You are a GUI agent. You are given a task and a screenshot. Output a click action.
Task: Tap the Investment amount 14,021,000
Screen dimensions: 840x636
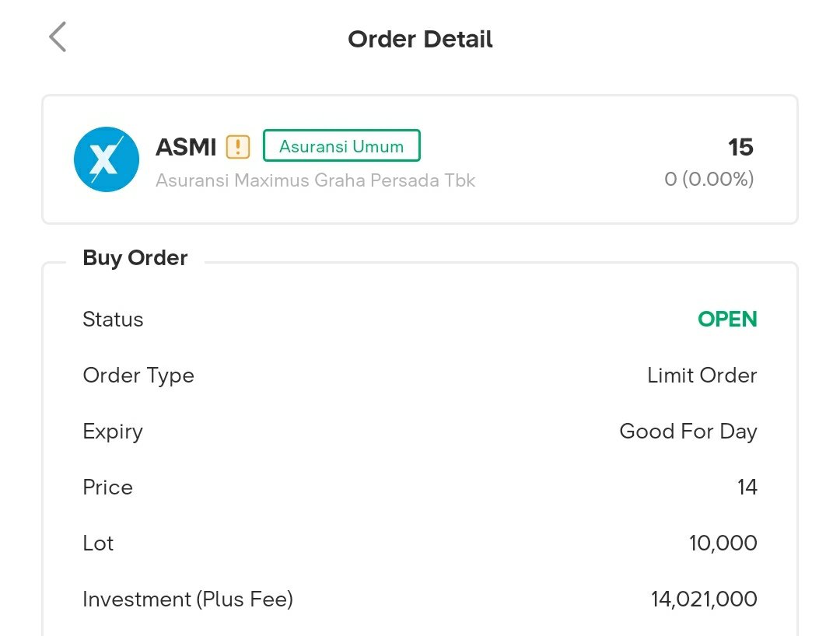coord(704,599)
